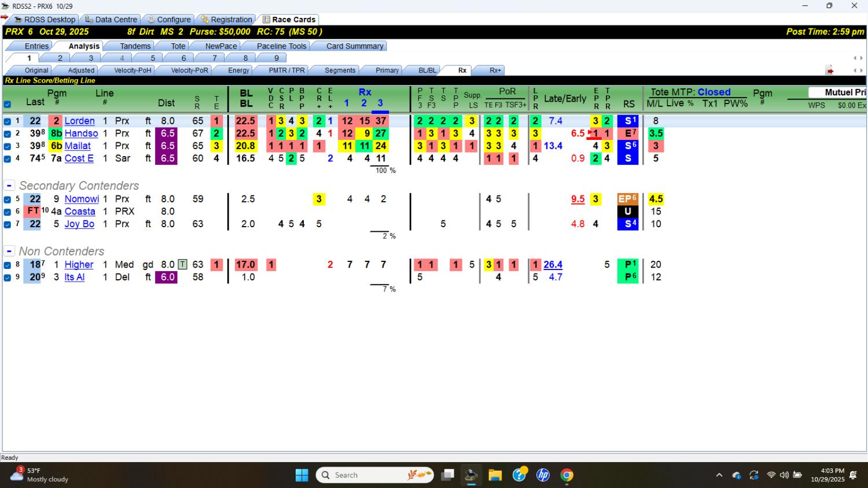
Task: Open RDSS app icon in taskbar
Action: click(471, 475)
